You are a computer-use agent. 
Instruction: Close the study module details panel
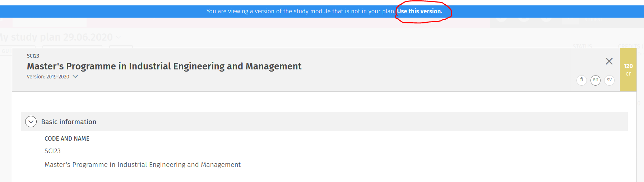609,61
